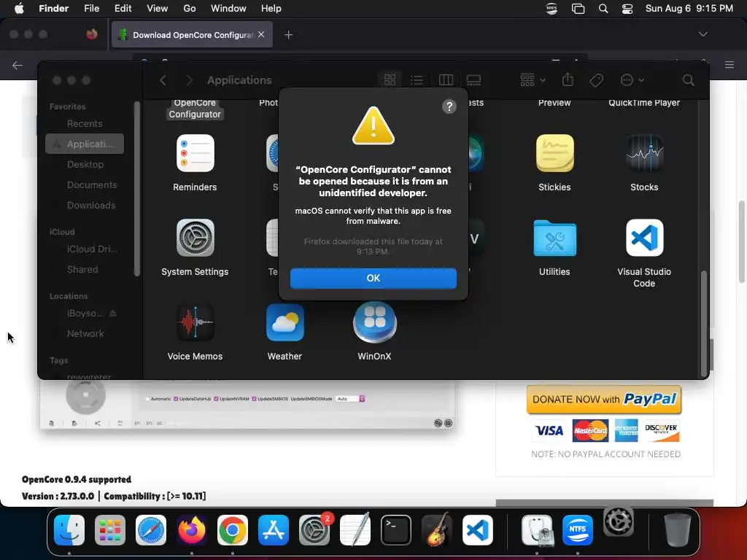The width and height of the screenshot is (747, 560).
Task: Open Terminal from the Dock
Action: 396,530
